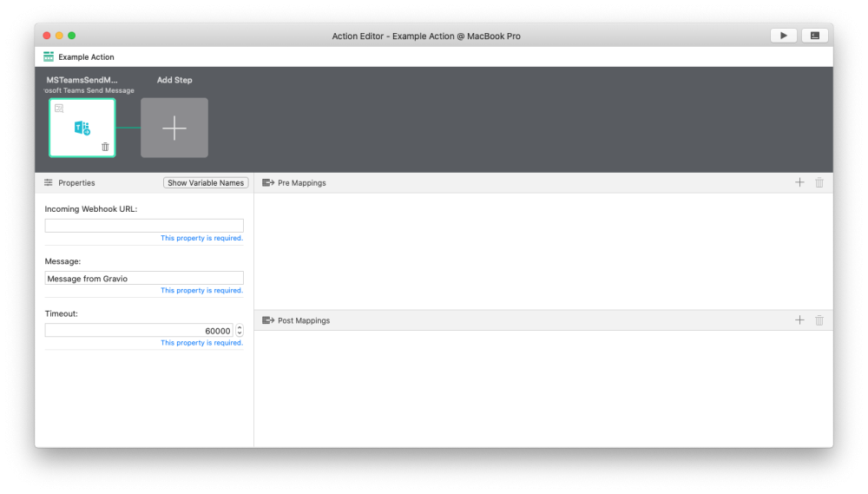Run the action with the play button
Screen dimensions: 868x494
tap(783, 36)
